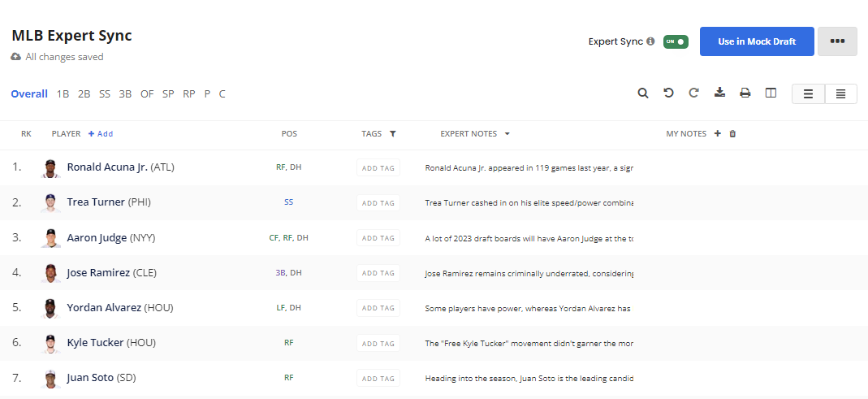The height and width of the screenshot is (399, 868).
Task: Open Yordan Alvarez player name
Action: click(x=104, y=307)
